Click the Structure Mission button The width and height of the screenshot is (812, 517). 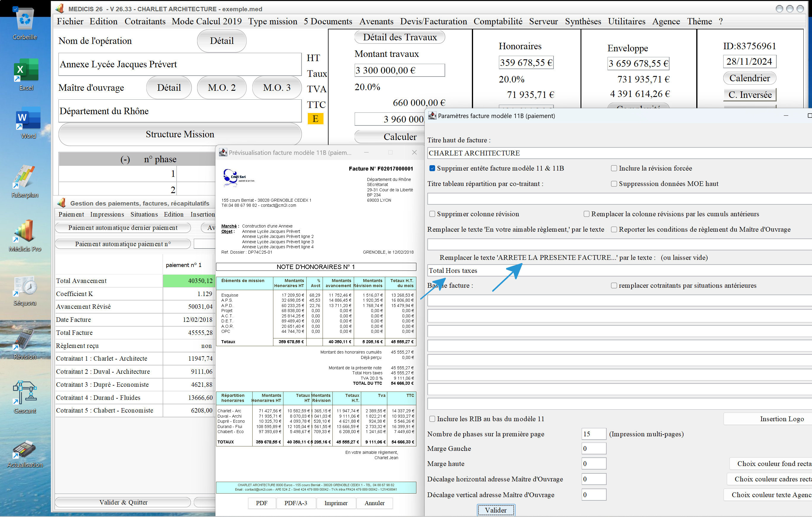180,134
